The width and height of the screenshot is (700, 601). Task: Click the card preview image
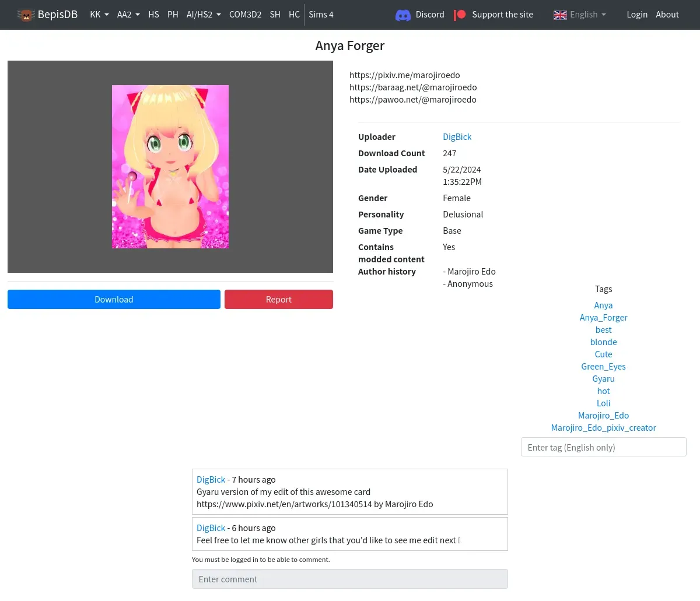pos(170,167)
